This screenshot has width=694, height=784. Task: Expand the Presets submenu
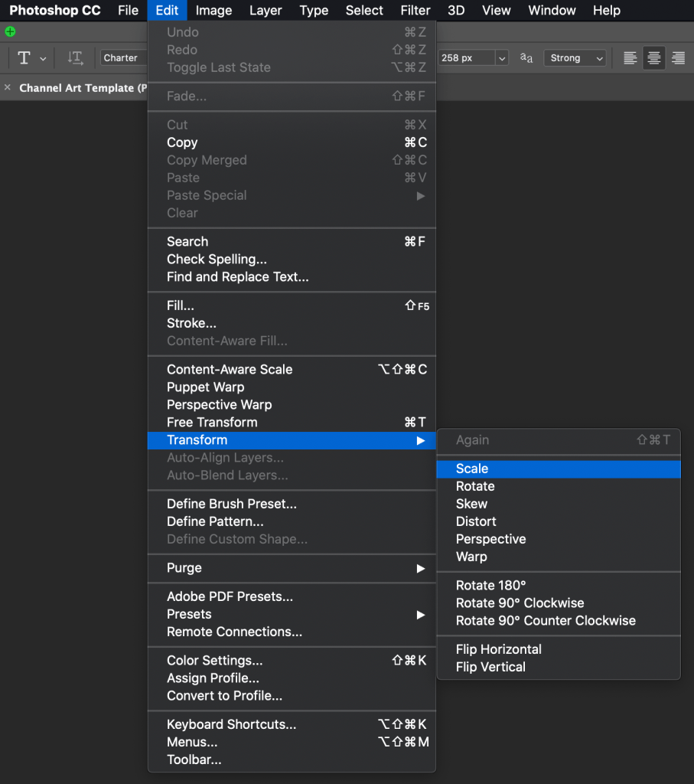pyautogui.click(x=291, y=614)
